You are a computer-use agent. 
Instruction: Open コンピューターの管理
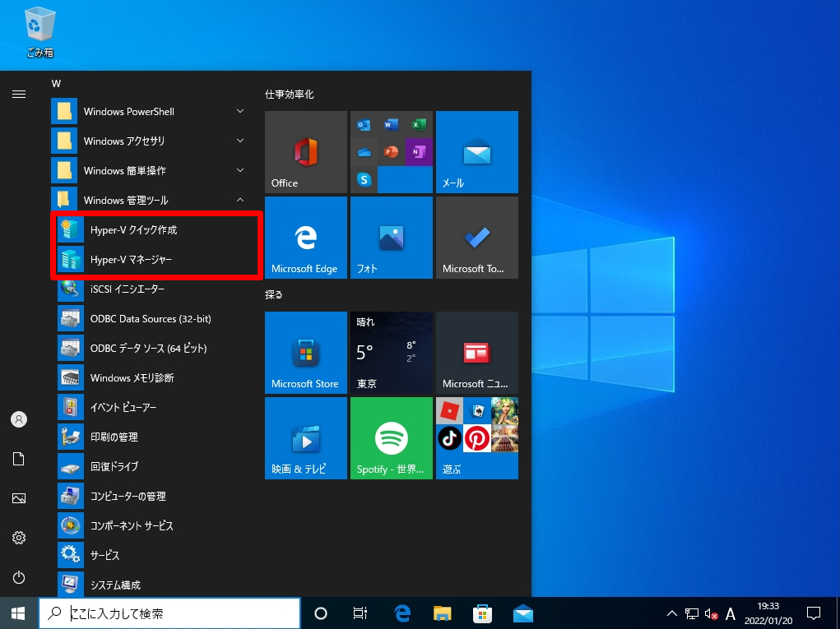(155, 497)
